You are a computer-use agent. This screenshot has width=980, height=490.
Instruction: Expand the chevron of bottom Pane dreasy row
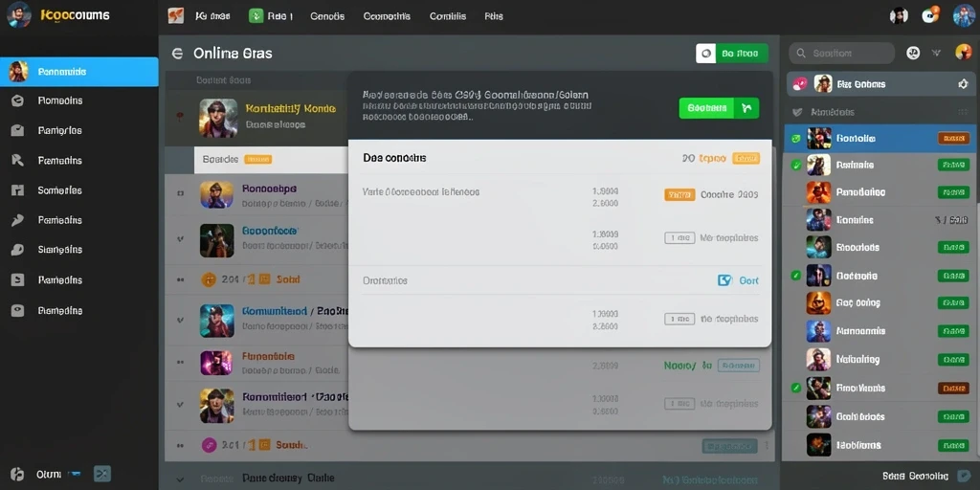(181, 479)
